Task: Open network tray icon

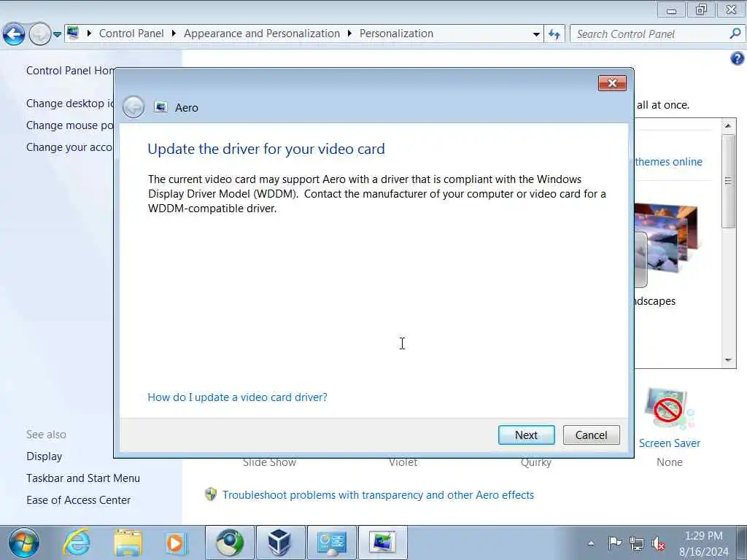Action: point(637,542)
